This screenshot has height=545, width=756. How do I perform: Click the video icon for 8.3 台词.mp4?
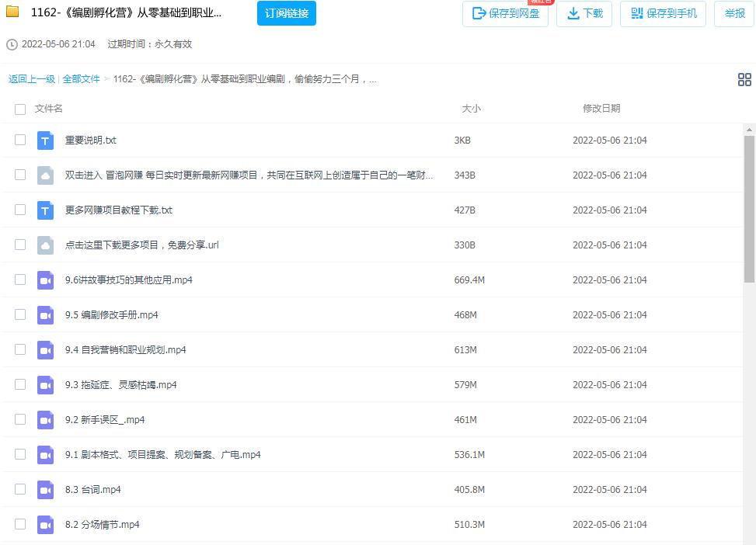tap(45, 490)
